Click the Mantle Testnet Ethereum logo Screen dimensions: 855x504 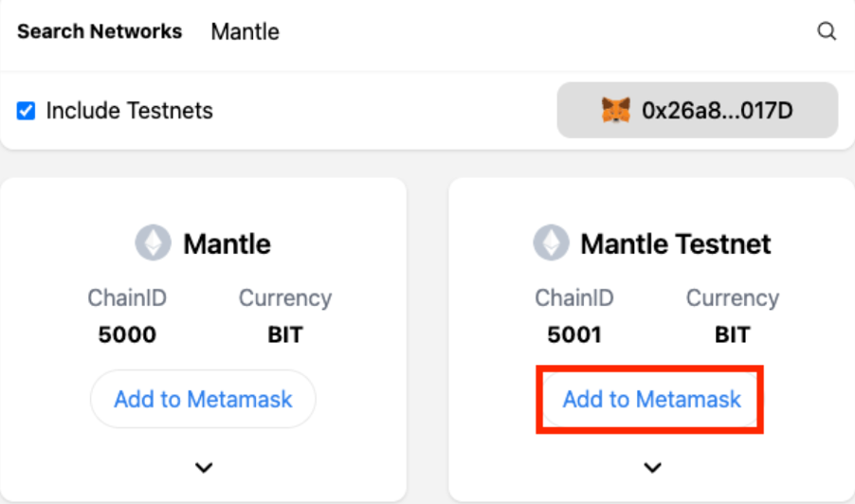coord(552,243)
